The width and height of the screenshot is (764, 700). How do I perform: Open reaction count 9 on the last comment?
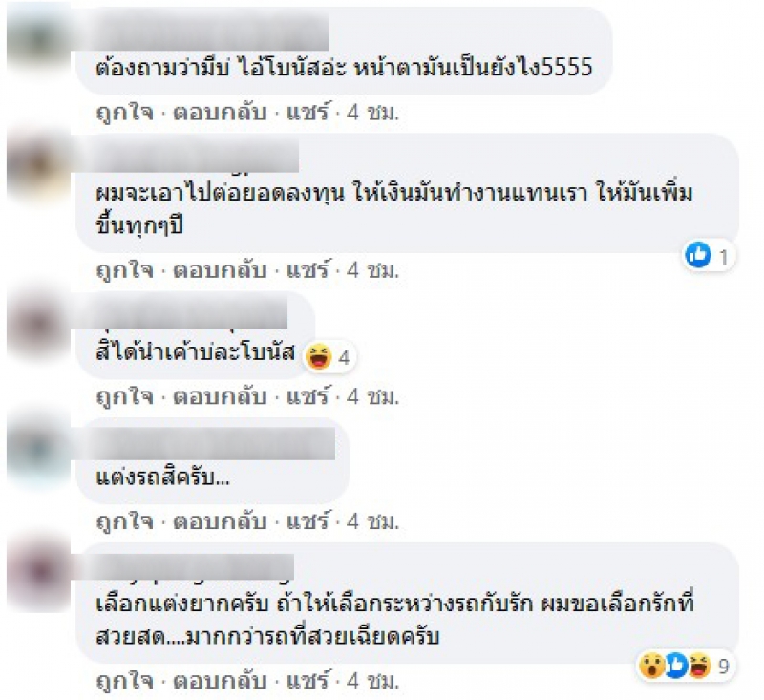click(724, 666)
